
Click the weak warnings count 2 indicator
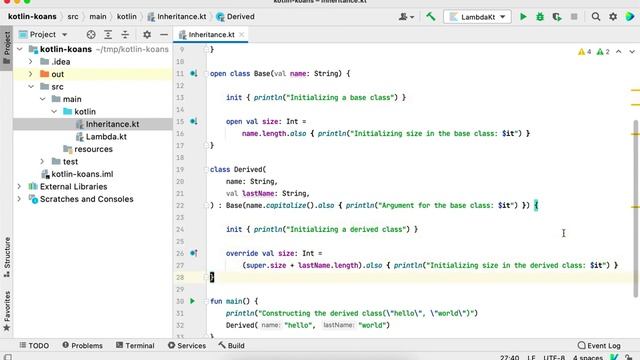[x=603, y=52]
